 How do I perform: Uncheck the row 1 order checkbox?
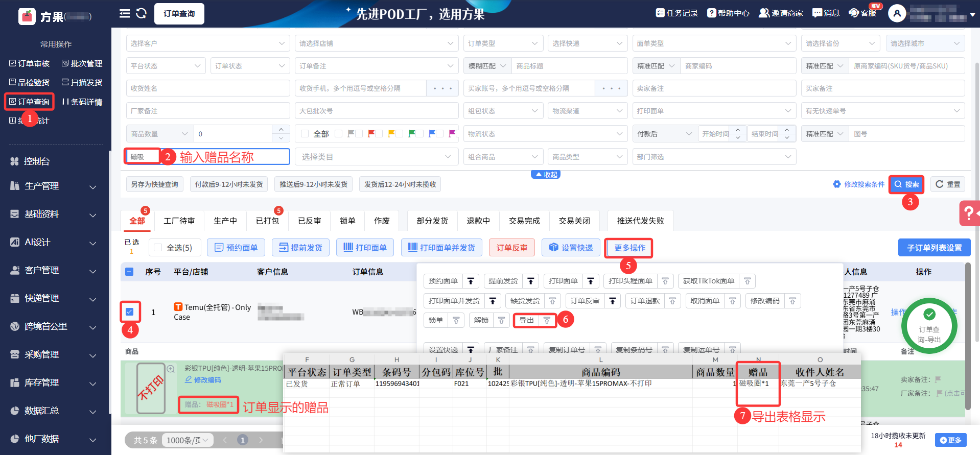[130, 312]
